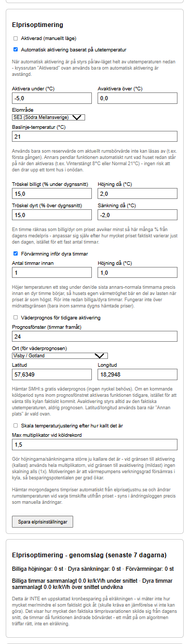Open the Elområde SE3 dropdown
Screen dimensions: 192x644
tap(48, 117)
